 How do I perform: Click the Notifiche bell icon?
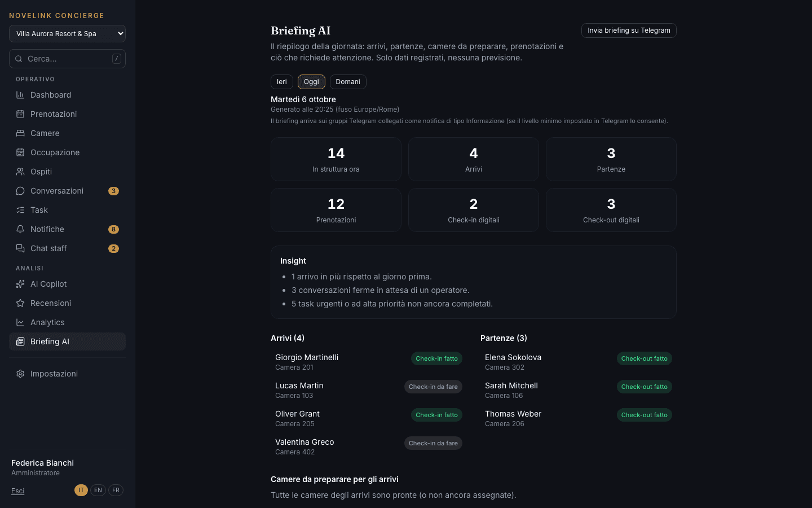[20, 229]
